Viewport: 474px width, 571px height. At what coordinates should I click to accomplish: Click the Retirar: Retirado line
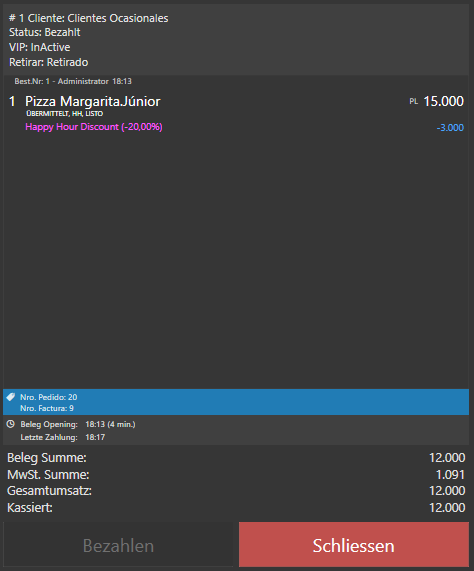pos(48,62)
